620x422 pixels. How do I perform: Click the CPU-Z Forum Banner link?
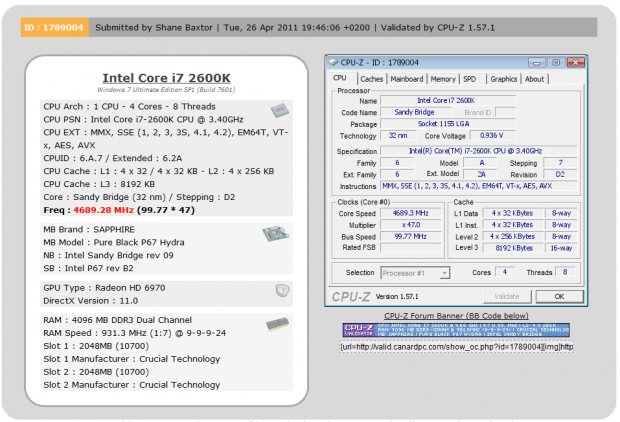click(456, 316)
